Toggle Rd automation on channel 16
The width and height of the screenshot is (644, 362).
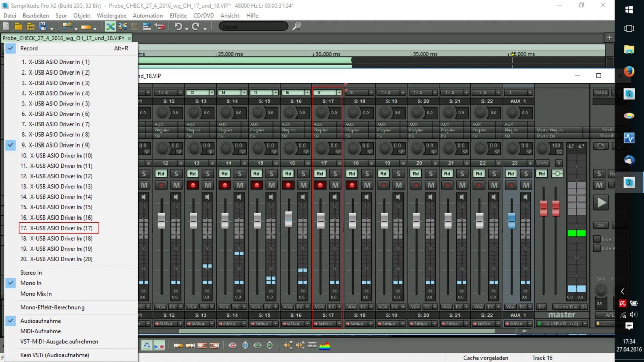point(288,174)
